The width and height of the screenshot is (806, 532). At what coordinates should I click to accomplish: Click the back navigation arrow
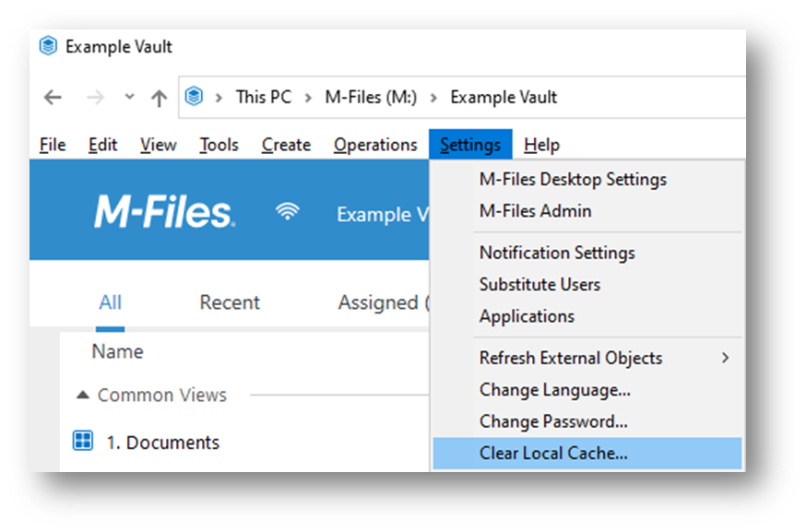53,97
